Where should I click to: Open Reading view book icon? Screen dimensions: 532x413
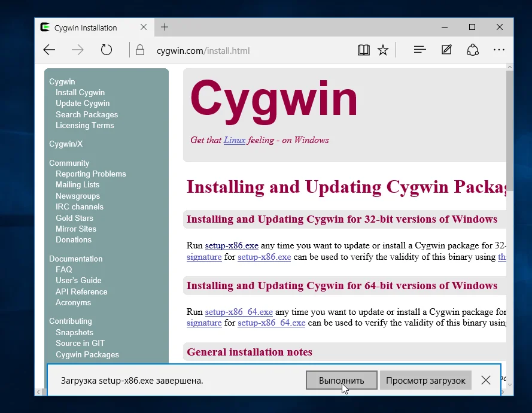pos(363,50)
